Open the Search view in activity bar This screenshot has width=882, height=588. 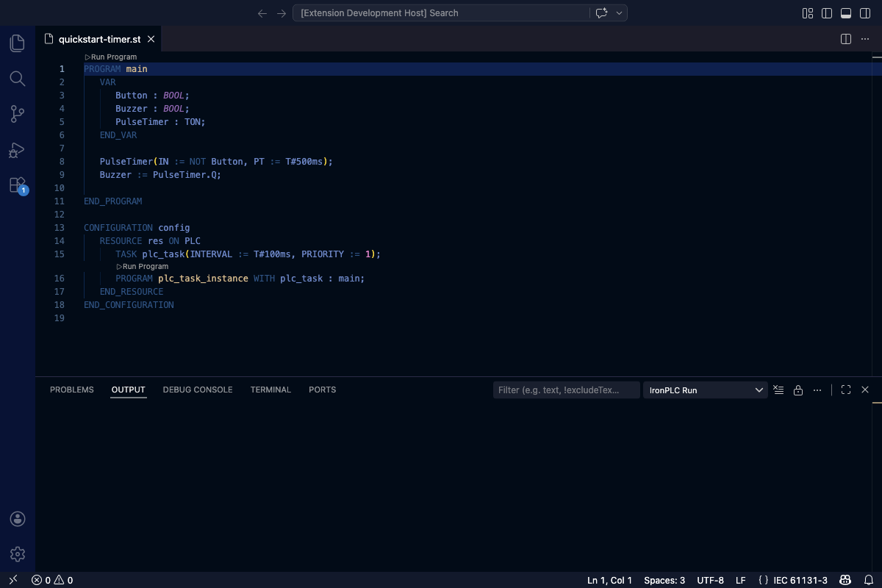[x=18, y=79]
